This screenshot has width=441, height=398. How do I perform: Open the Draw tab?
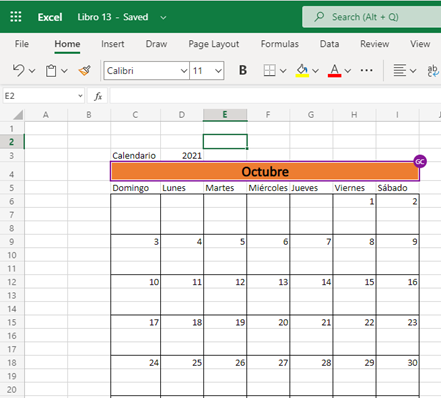point(156,44)
